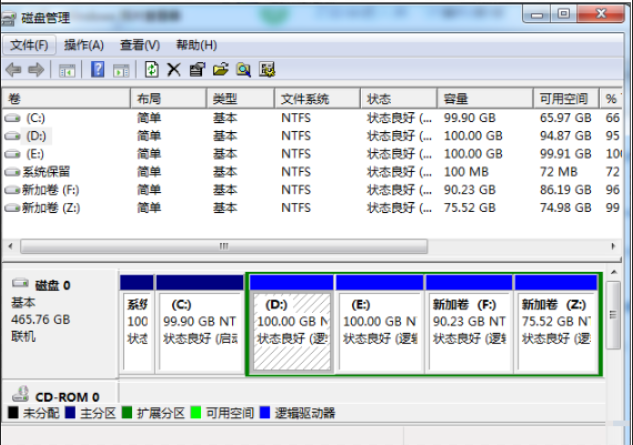Click the blue help question mark icon
The width and height of the screenshot is (633, 445).
click(98, 69)
